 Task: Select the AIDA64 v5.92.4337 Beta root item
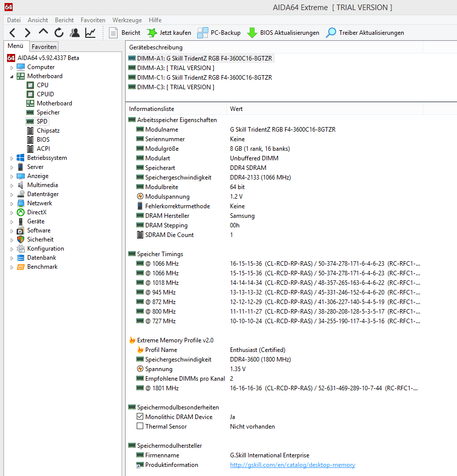pos(43,57)
